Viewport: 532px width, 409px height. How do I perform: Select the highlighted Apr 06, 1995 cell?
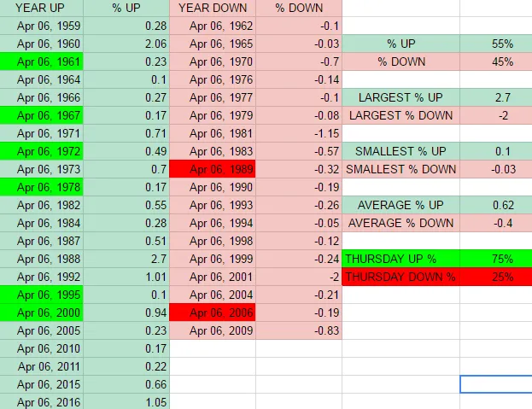click(x=41, y=295)
